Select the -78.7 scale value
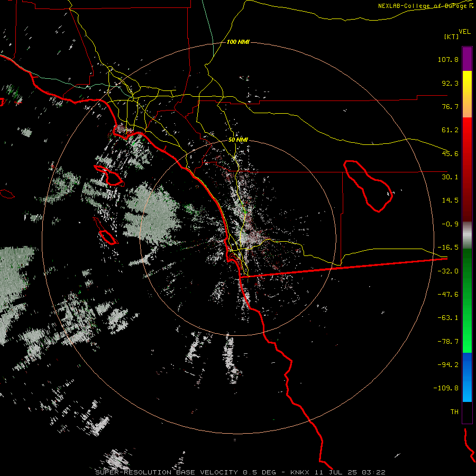The width and height of the screenshot is (476, 476). [448, 342]
